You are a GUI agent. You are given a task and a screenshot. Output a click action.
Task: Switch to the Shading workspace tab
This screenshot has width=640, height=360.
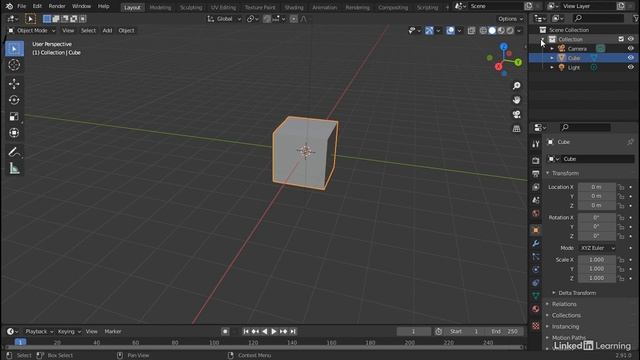click(294, 7)
